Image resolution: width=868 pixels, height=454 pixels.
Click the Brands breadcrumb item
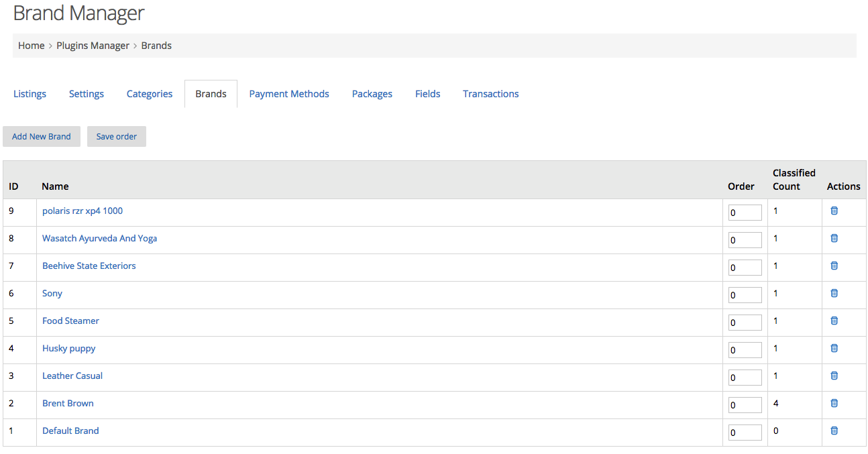(x=156, y=46)
